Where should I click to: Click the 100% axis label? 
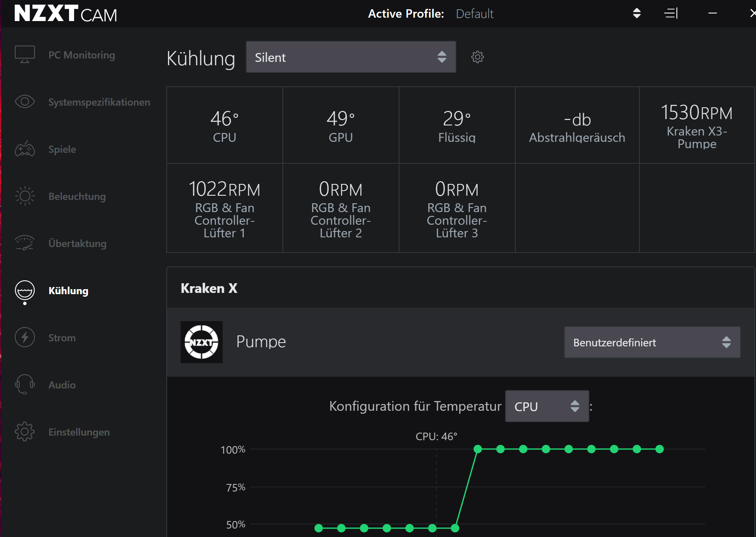click(233, 450)
